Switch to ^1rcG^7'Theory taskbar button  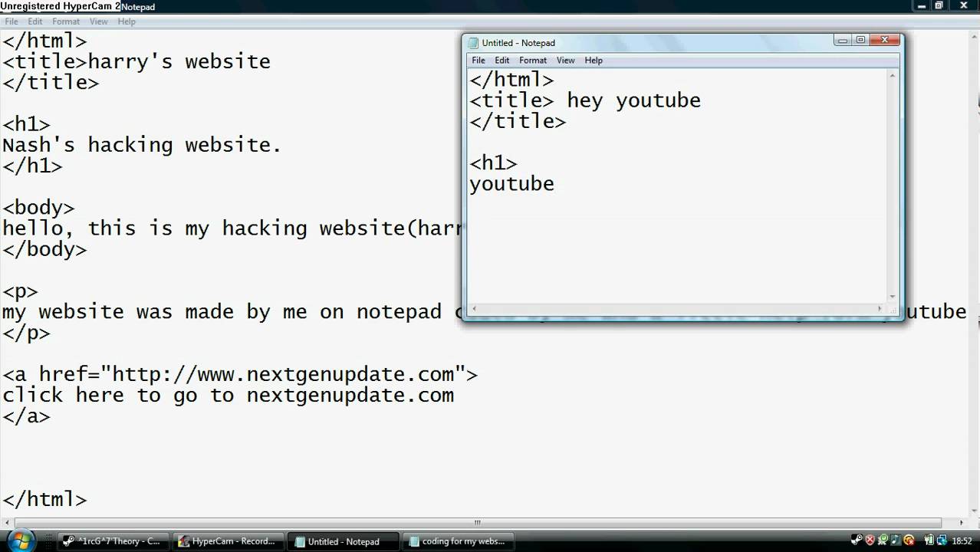(x=112, y=541)
